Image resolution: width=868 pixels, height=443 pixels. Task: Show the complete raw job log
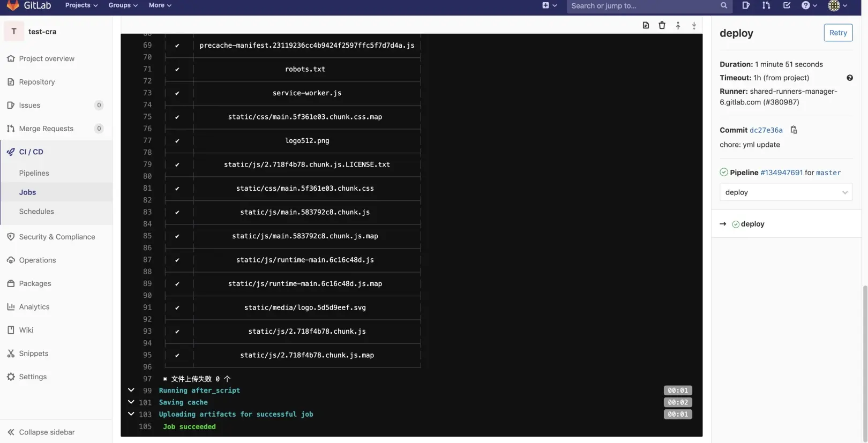[x=646, y=25]
